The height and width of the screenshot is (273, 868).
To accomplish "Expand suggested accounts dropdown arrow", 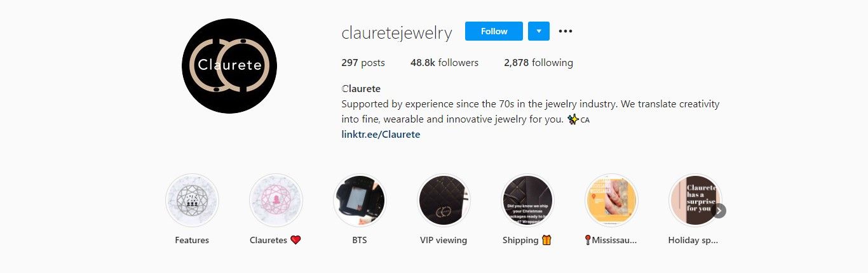I will 539,31.
